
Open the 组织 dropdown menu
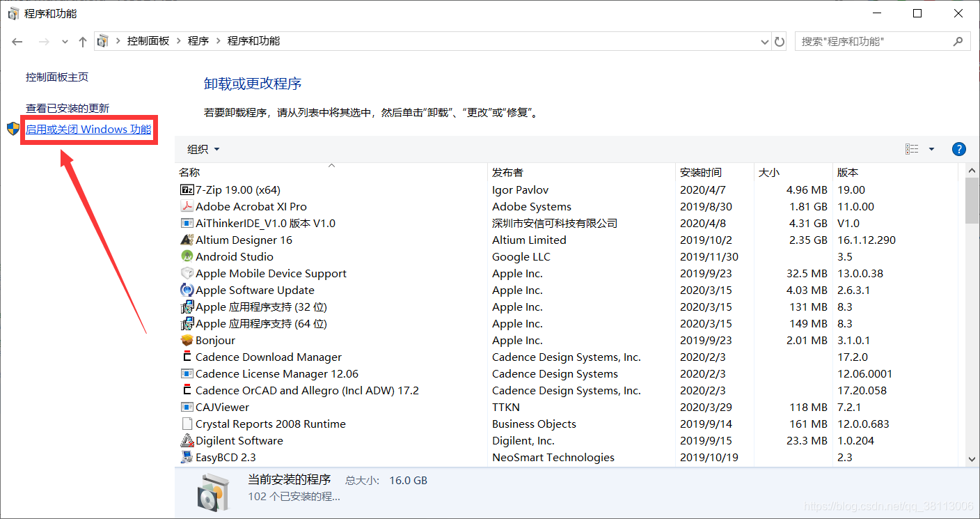coord(203,149)
